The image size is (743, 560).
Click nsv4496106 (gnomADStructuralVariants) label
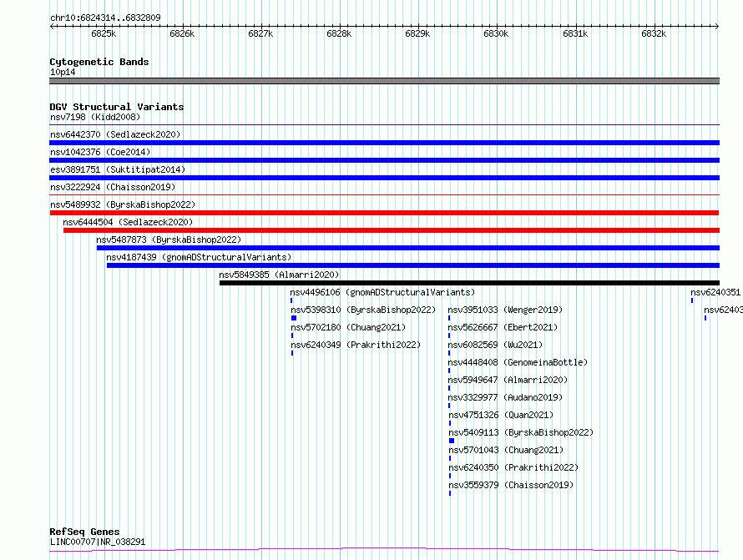pyautogui.click(x=382, y=292)
